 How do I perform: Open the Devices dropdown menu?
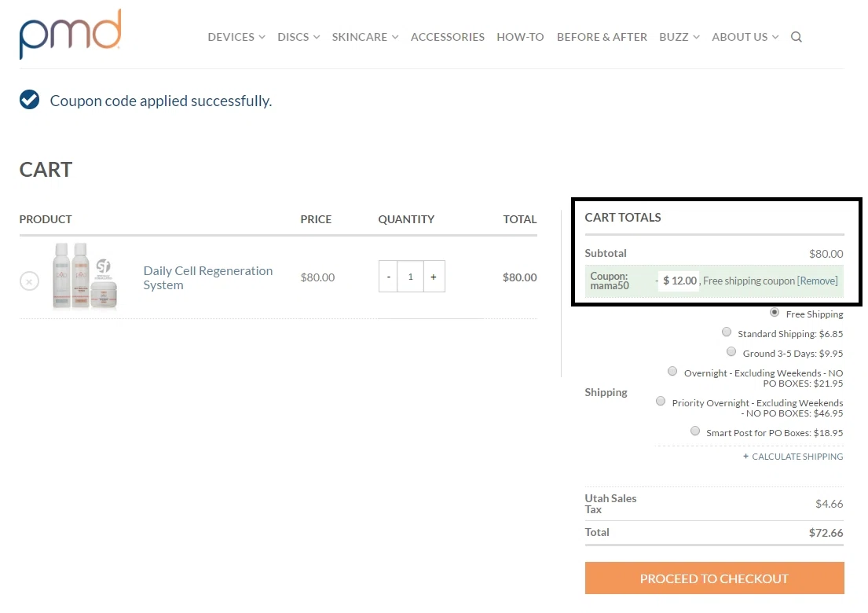(x=236, y=37)
